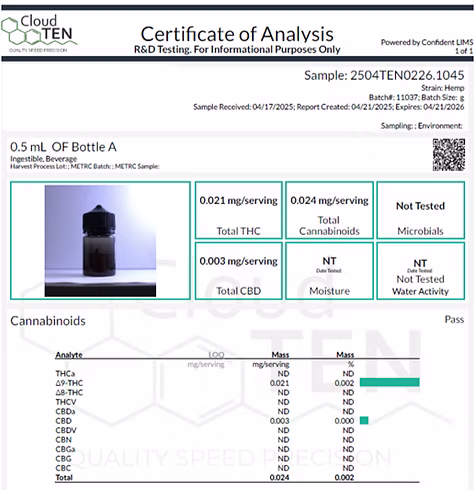The width and height of the screenshot is (474, 490).
Task: Click sample ID '2504TEN0226.1045'
Action: 407,75
